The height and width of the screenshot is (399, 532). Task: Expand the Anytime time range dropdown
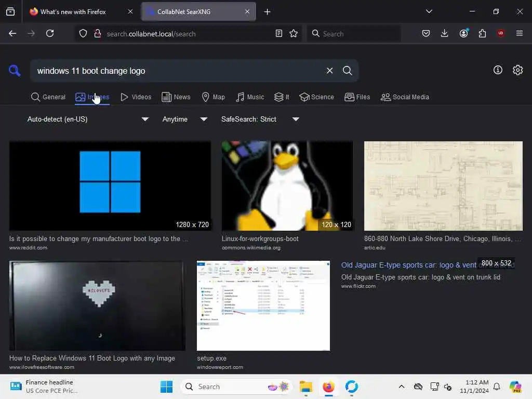coord(184,119)
